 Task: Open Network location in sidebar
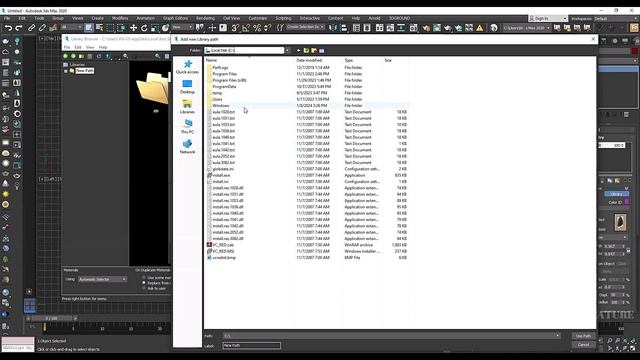point(187,147)
